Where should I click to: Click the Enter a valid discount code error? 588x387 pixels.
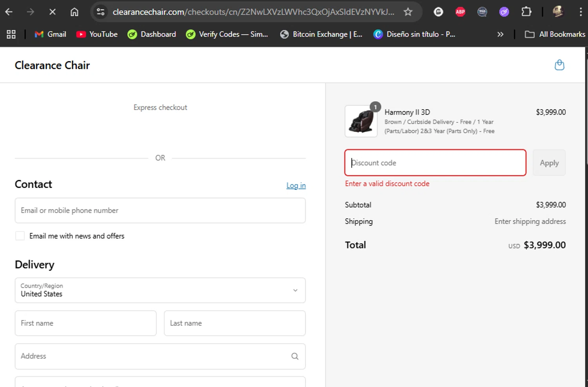tap(387, 184)
